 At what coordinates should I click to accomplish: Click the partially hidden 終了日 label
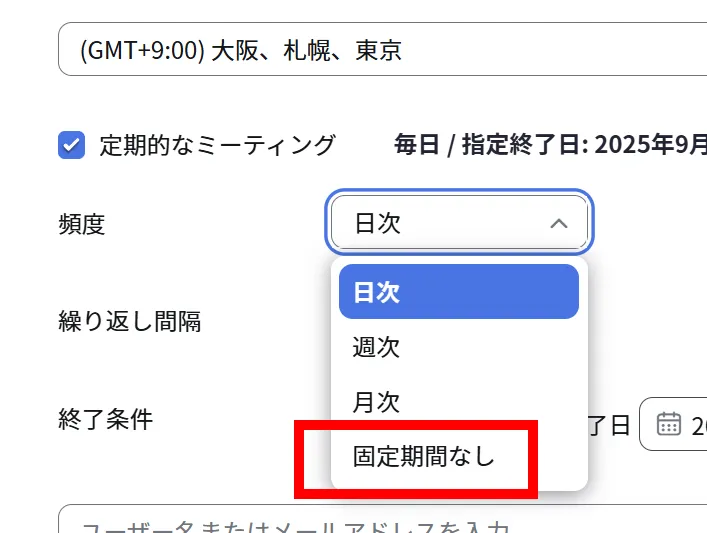tap(610, 425)
